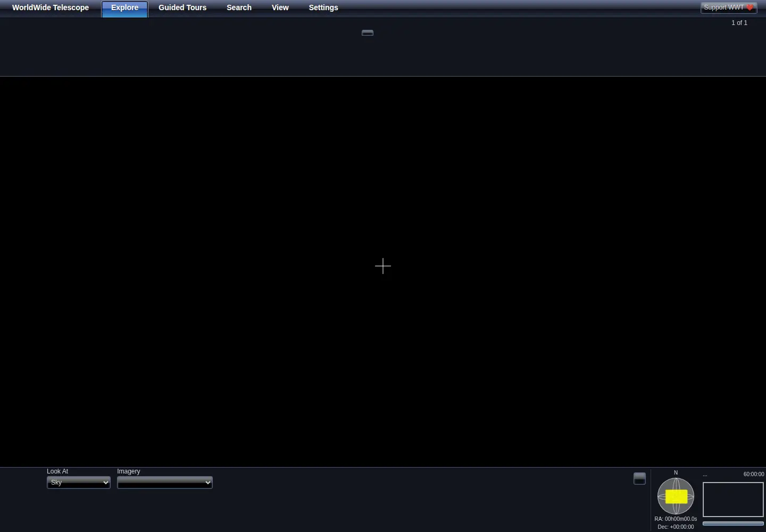Click the 60:00:00 field of view value
Viewport: 766px width, 532px height.
754,474
